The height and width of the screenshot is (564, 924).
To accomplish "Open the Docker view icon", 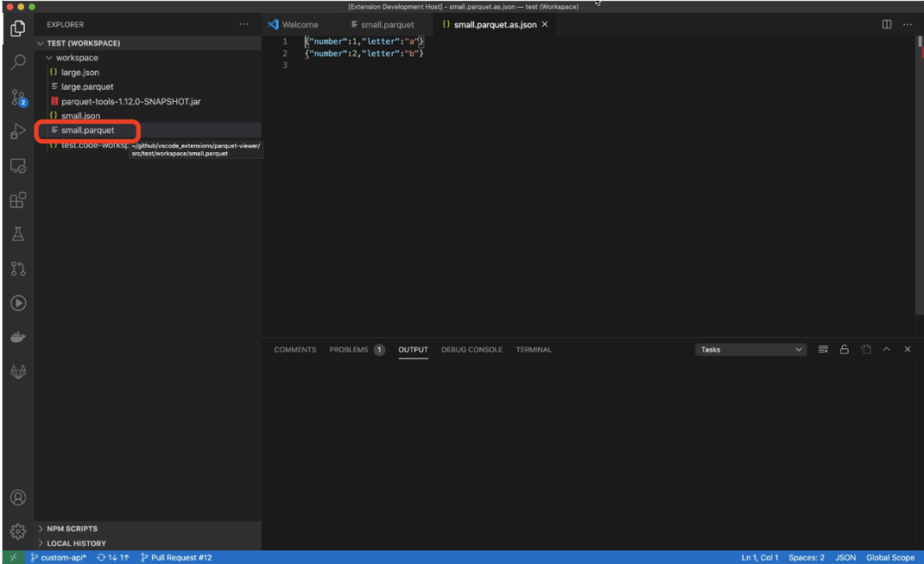I will pos(18,337).
